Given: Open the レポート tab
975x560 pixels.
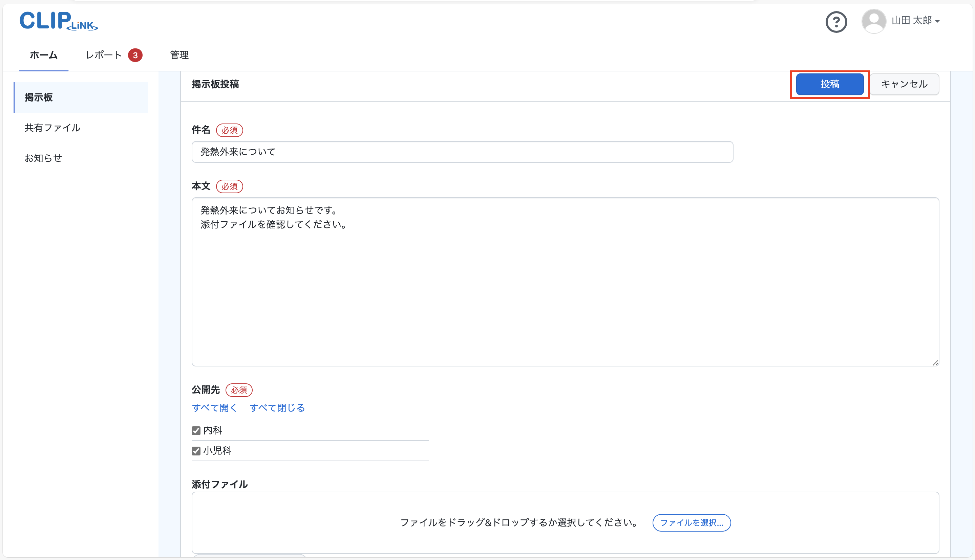Looking at the screenshot, I should click(x=103, y=55).
